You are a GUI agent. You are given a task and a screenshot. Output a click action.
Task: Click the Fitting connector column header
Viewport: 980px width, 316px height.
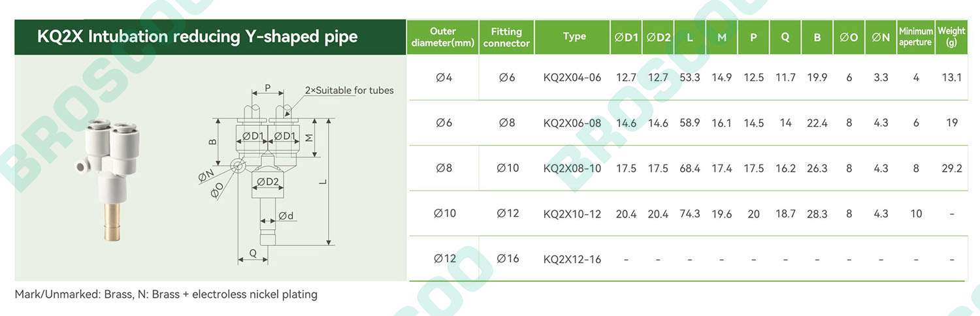[x=506, y=37]
